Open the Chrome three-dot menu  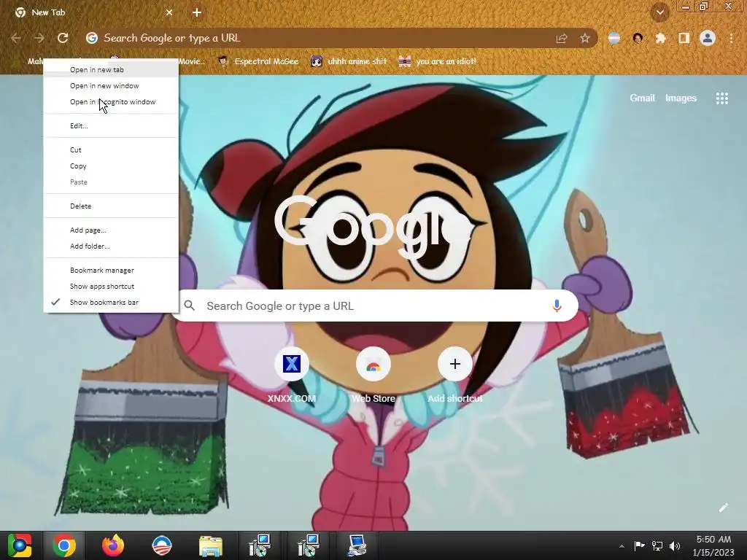point(731,38)
